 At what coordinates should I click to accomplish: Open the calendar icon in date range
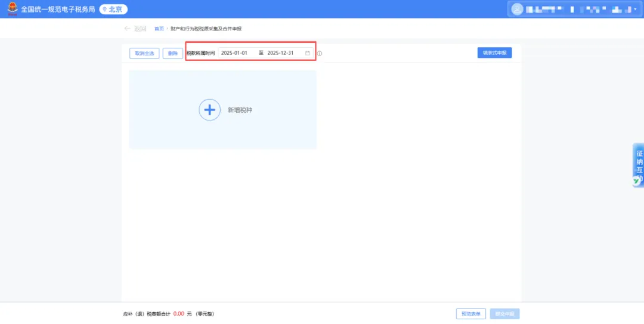click(x=307, y=53)
